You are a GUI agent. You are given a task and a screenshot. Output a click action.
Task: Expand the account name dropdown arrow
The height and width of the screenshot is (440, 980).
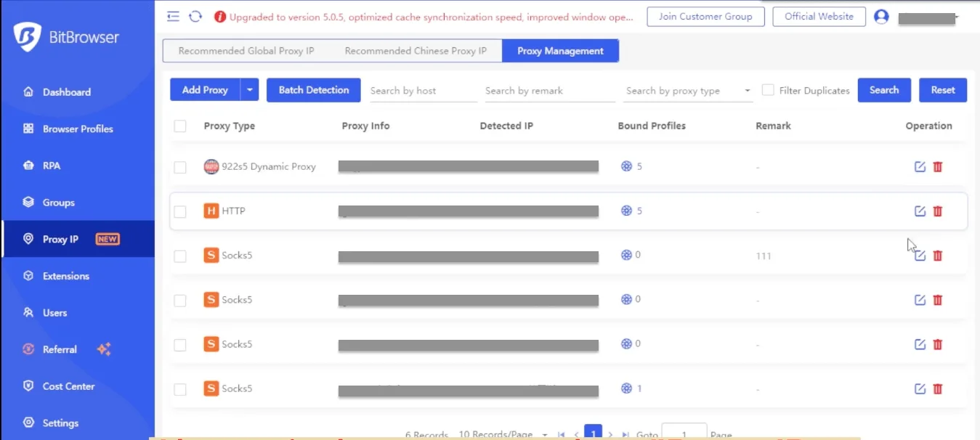957,17
